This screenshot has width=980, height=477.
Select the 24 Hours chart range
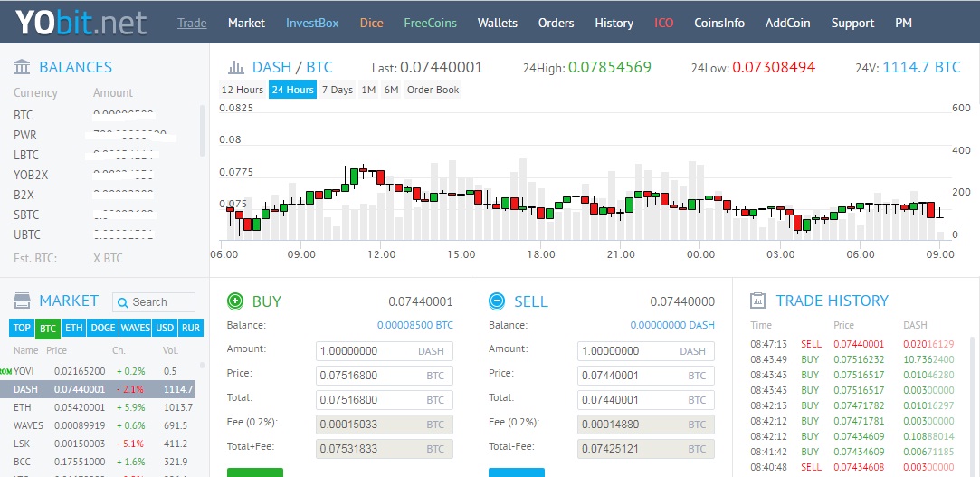292,90
